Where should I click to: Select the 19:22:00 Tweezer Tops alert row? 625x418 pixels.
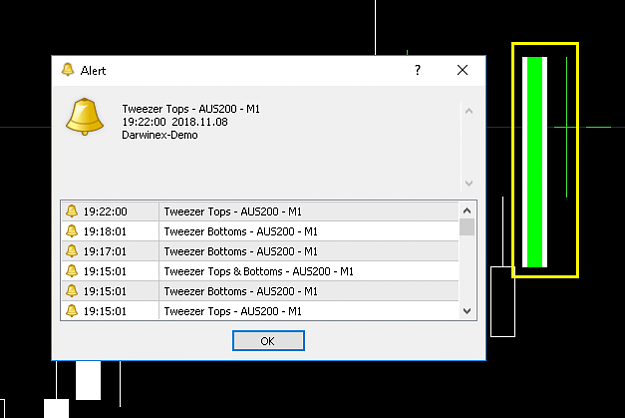tap(260, 211)
